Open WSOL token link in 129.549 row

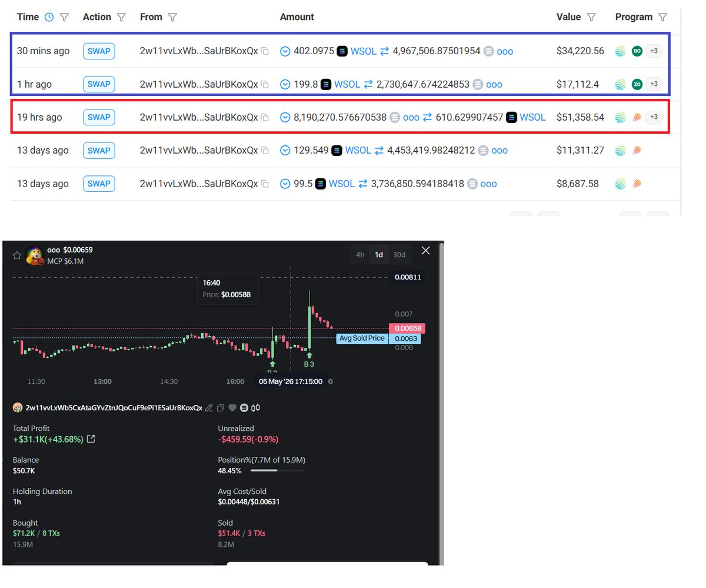(x=358, y=150)
